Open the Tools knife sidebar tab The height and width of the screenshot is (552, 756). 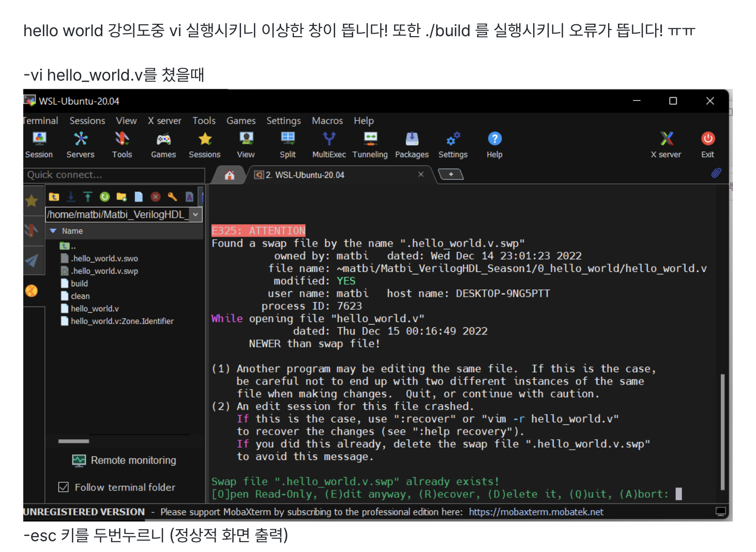[32, 230]
